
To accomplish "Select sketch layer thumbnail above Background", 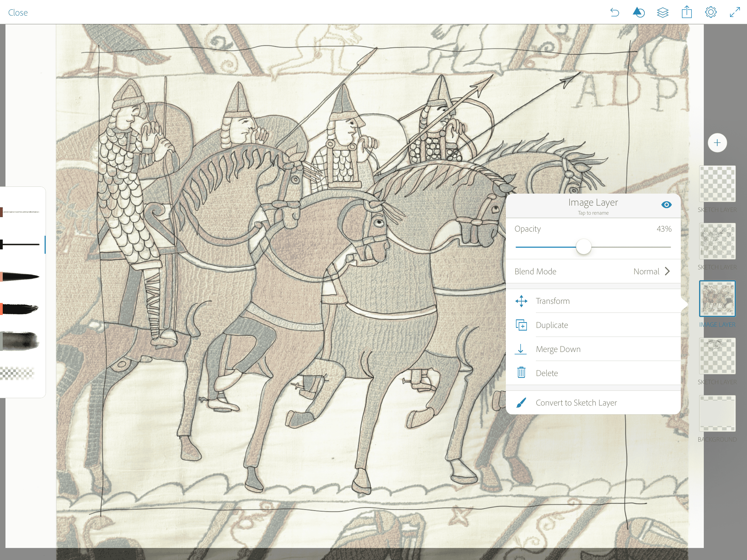I will tap(717, 356).
